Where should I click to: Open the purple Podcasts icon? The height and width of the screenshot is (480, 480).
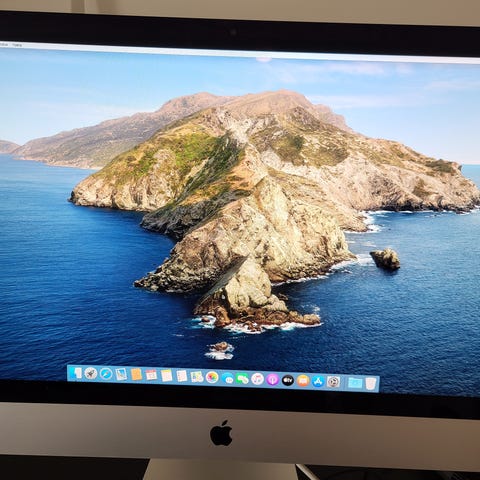[272, 380]
